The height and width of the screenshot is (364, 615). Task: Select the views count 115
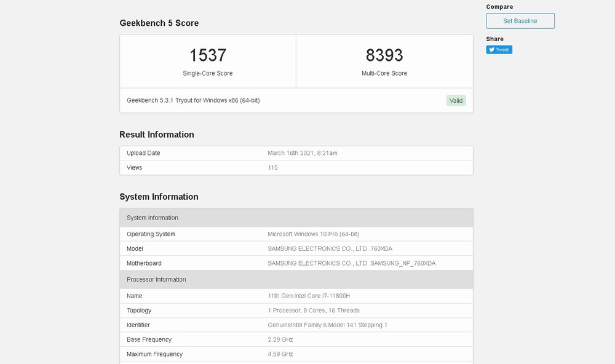coord(272,167)
